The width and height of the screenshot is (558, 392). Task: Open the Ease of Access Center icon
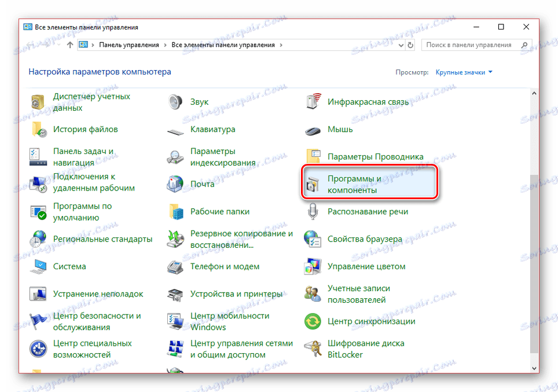click(38, 349)
